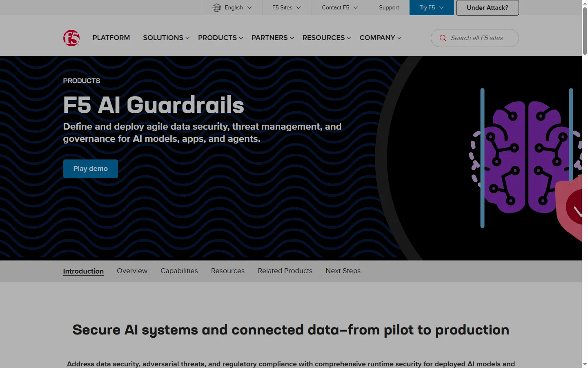Switch to the Overview tab
Viewport: 588px width, 368px height.
point(132,271)
